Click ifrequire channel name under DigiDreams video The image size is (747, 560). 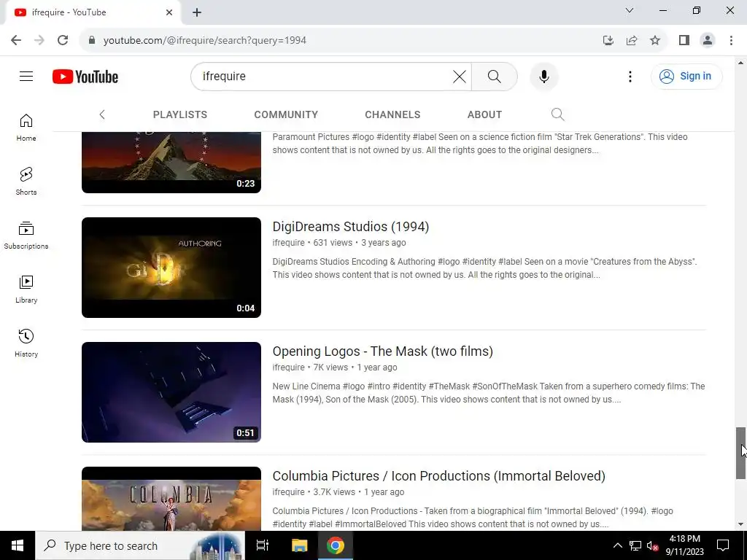click(x=288, y=242)
